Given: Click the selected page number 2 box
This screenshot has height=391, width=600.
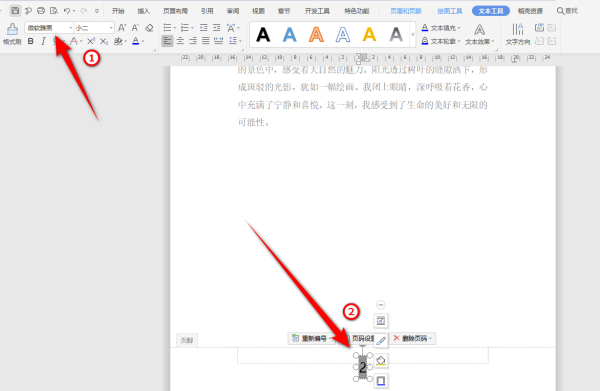Looking at the screenshot, I should coord(363,367).
